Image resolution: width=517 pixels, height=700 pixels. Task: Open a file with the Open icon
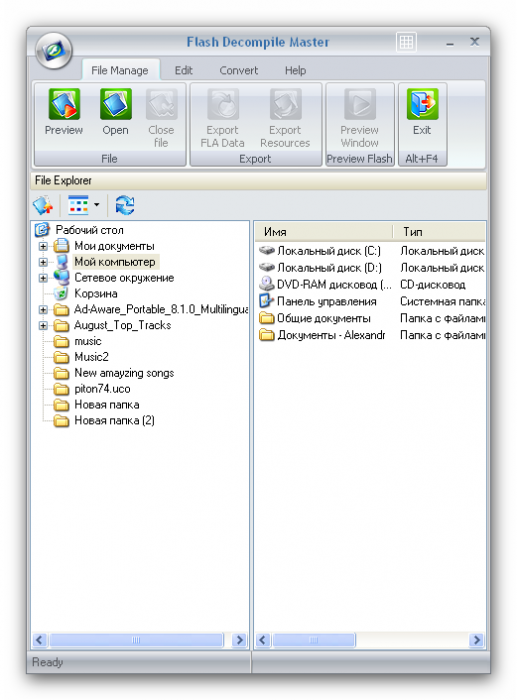point(116,104)
